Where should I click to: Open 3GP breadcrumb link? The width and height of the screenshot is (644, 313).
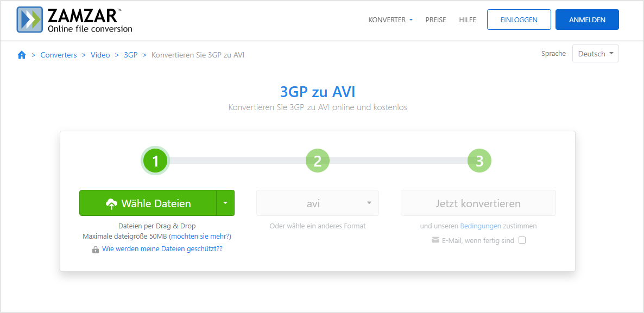pos(131,55)
